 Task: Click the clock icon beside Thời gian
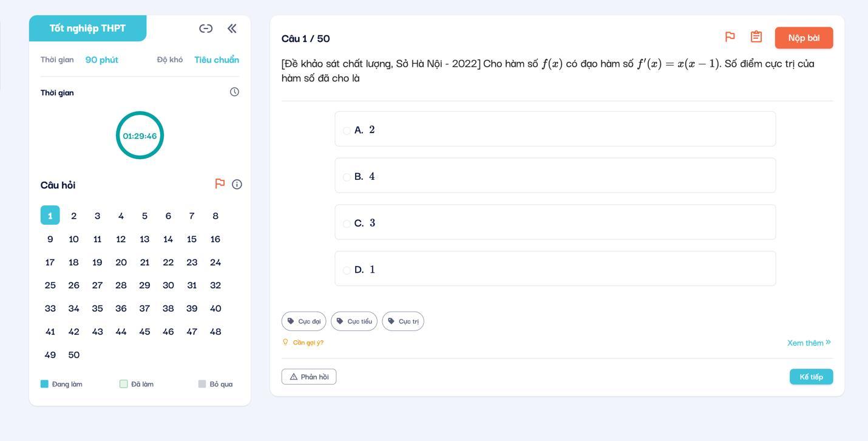click(x=234, y=92)
